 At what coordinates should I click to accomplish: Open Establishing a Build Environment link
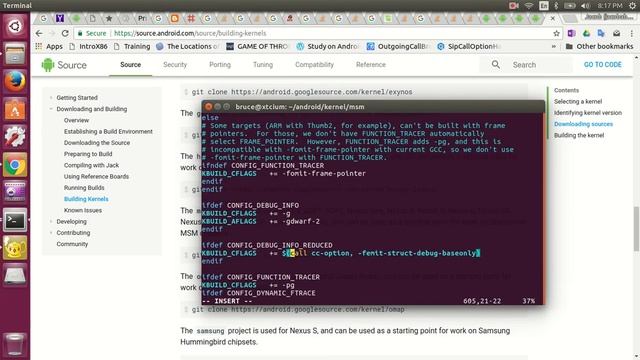coord(108,131)
